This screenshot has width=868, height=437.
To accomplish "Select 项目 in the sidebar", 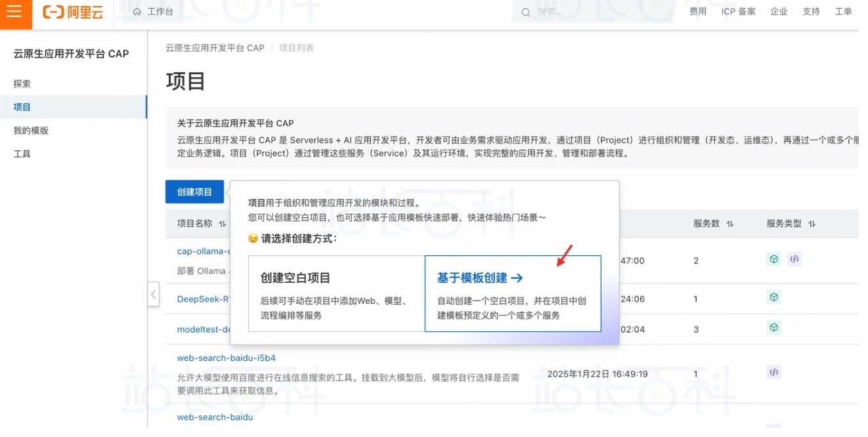I will 74,107.
